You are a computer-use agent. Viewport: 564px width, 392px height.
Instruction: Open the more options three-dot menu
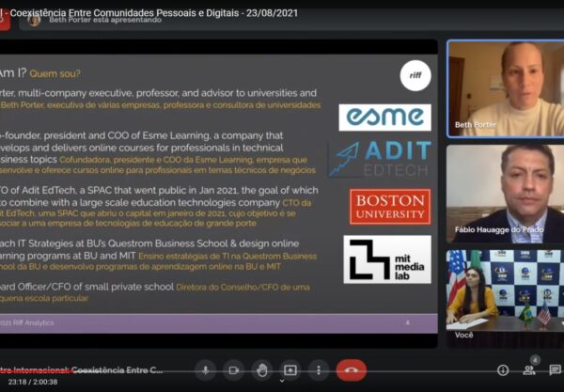coord(319,370)
